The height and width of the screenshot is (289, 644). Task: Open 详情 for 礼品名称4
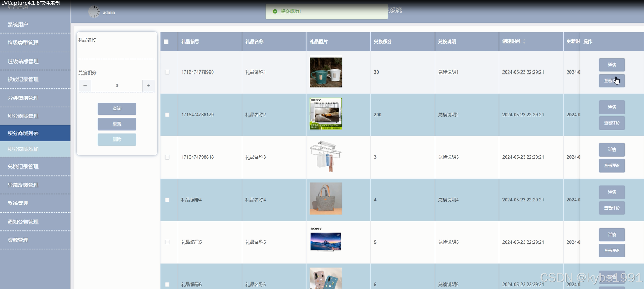pos(612,192)
